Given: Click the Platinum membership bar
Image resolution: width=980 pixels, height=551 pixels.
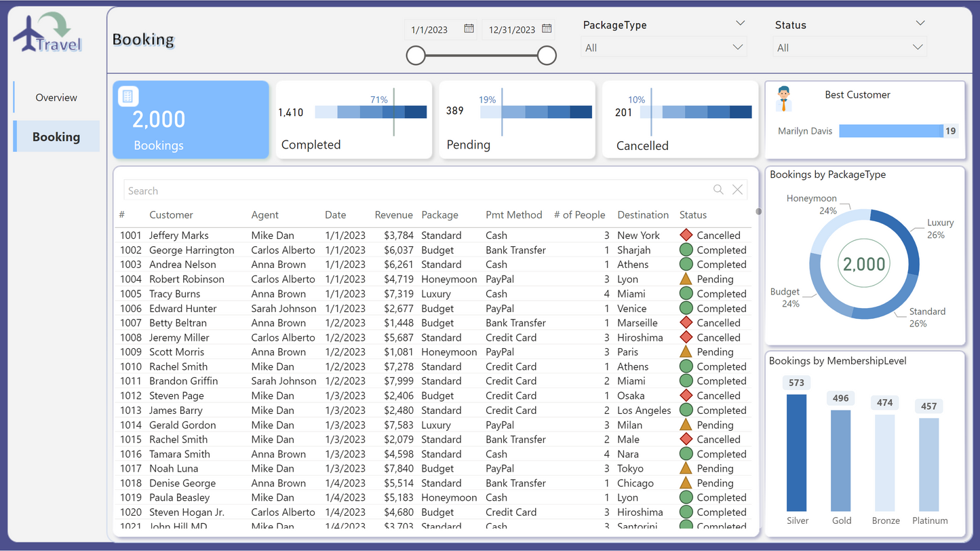Looking at the screenshot, I should (x=929, y=465).
